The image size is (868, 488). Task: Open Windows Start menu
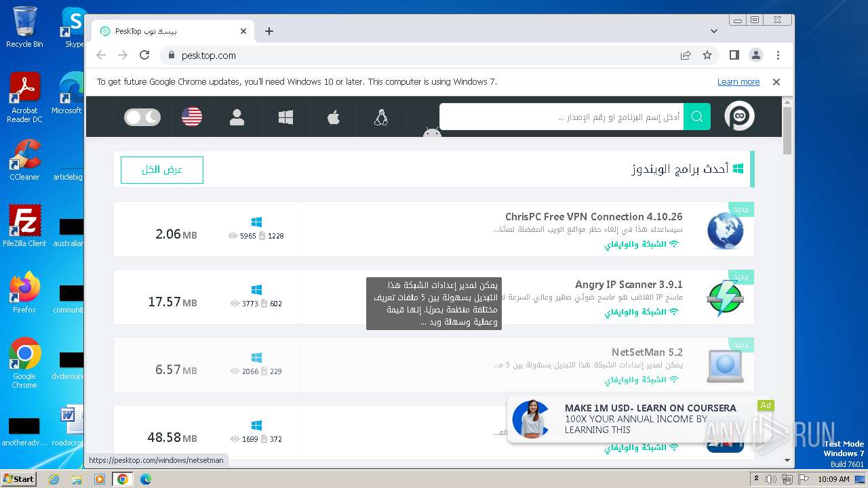pos(19,479)
